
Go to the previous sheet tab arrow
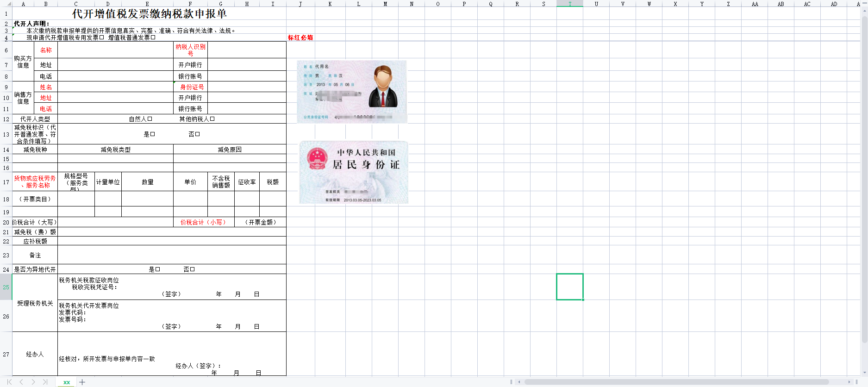click(x=21, y=382)
